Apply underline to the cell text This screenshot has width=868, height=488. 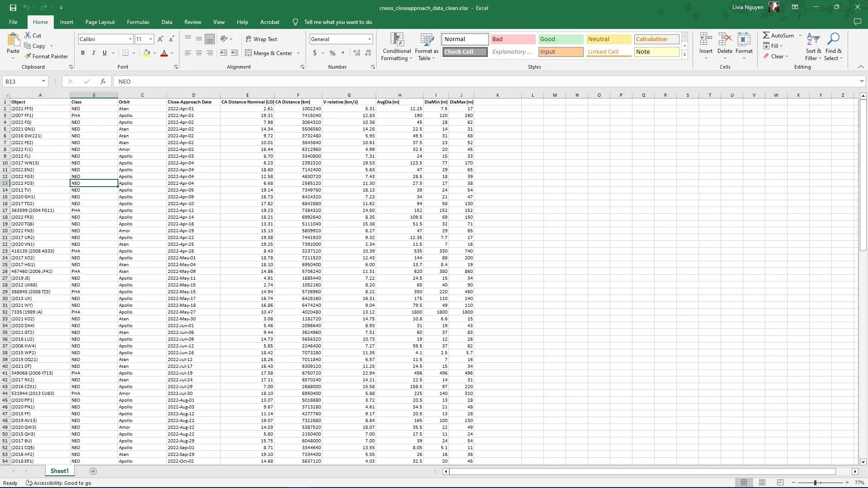point(104,53)
